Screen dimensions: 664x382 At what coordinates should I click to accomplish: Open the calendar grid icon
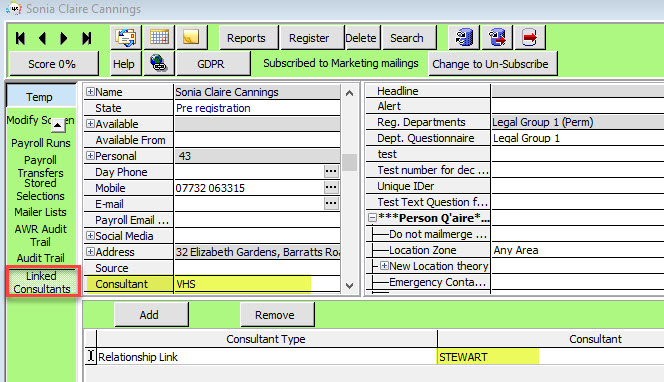point(159,38)
